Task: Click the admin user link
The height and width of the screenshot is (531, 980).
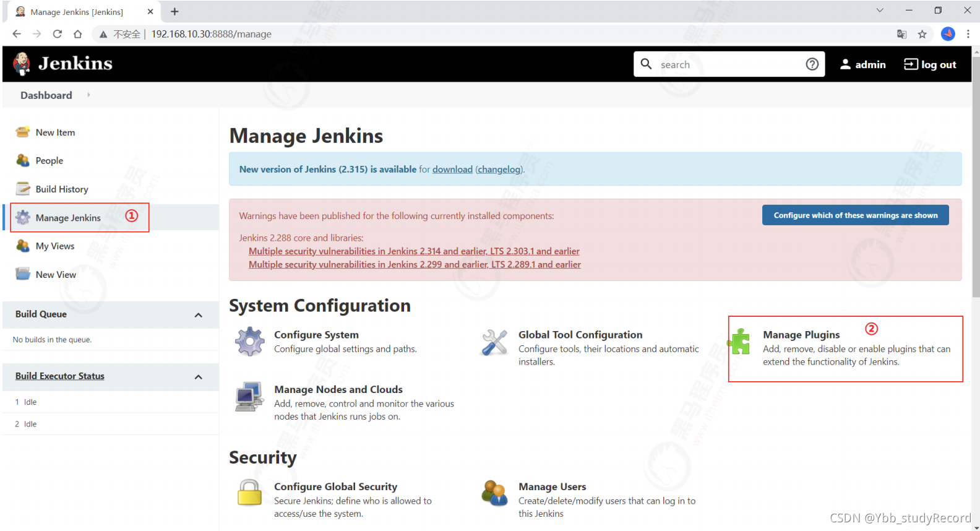Action: [x=863, y=64]
